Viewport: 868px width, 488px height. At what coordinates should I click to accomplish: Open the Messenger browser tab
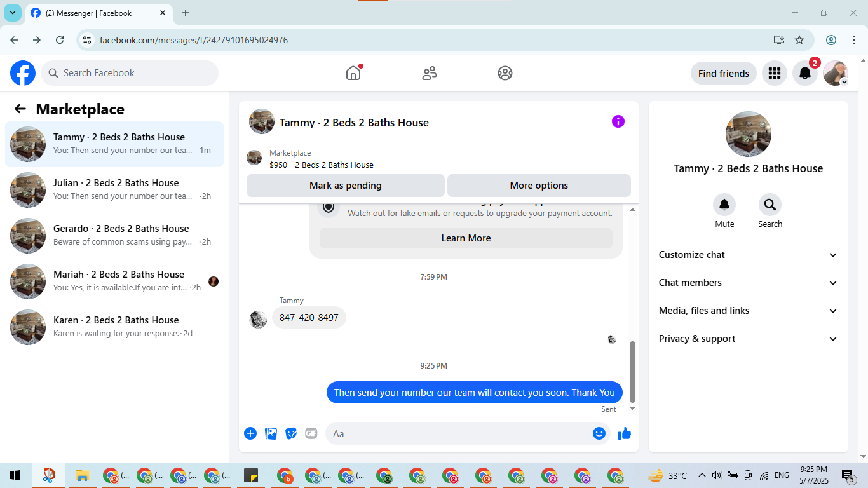[98, 13]
